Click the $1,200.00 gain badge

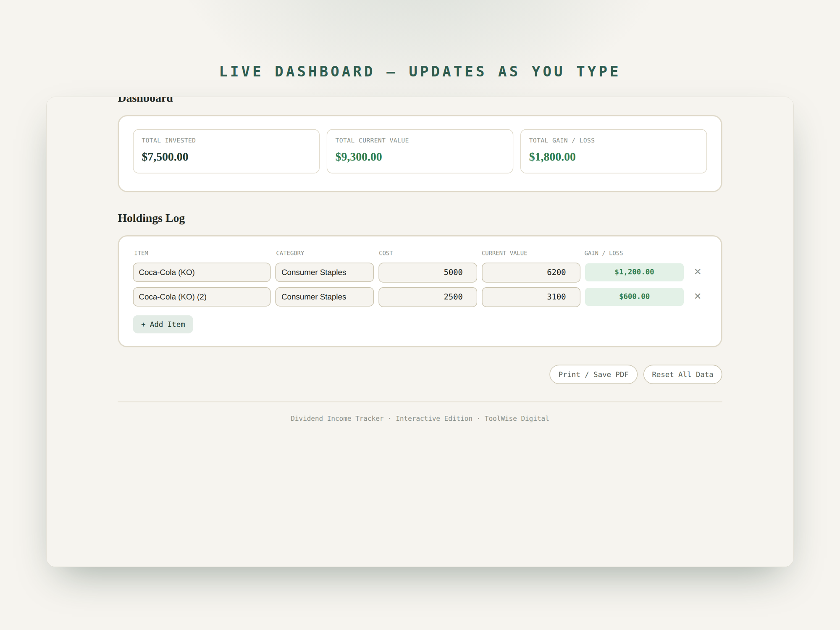click(634, 272)
